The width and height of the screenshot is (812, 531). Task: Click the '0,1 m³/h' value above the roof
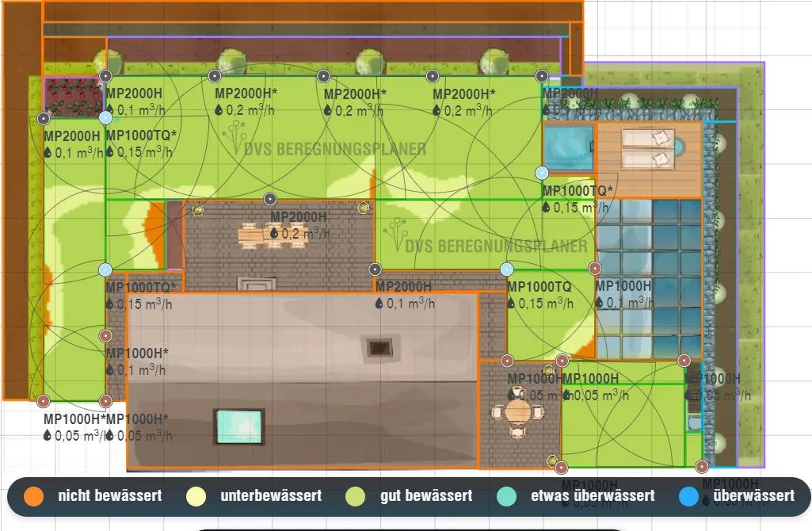pyautogui.click(x=410, y=304)
